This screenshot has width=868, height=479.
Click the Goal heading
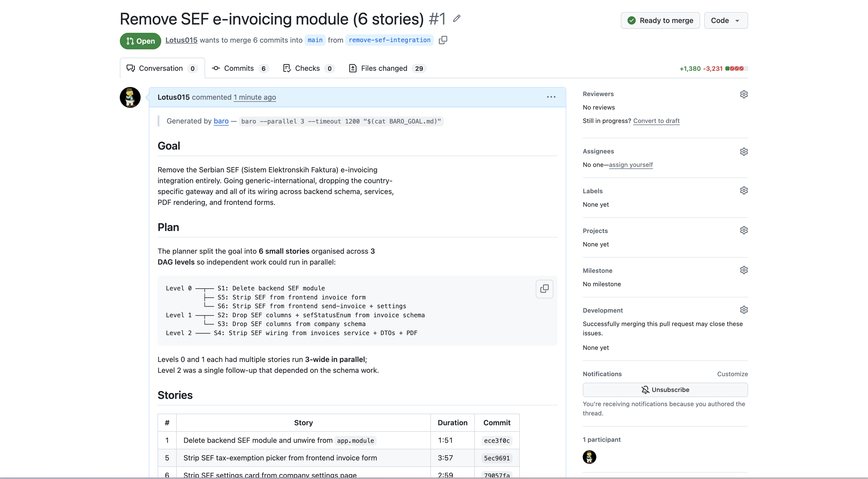(169, 146)
